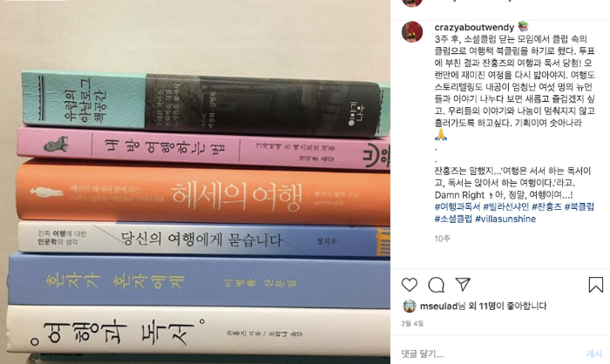Click the book stack photo
610x364 pixels.
(195, 182)
